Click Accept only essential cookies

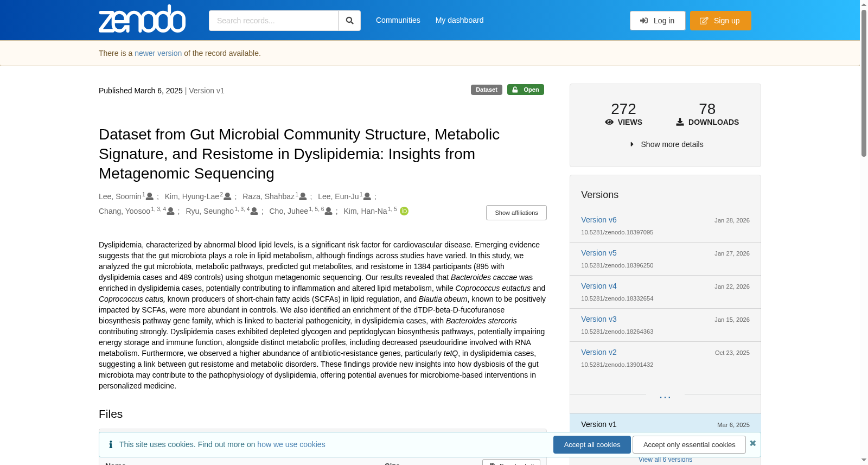coord(689,445)
